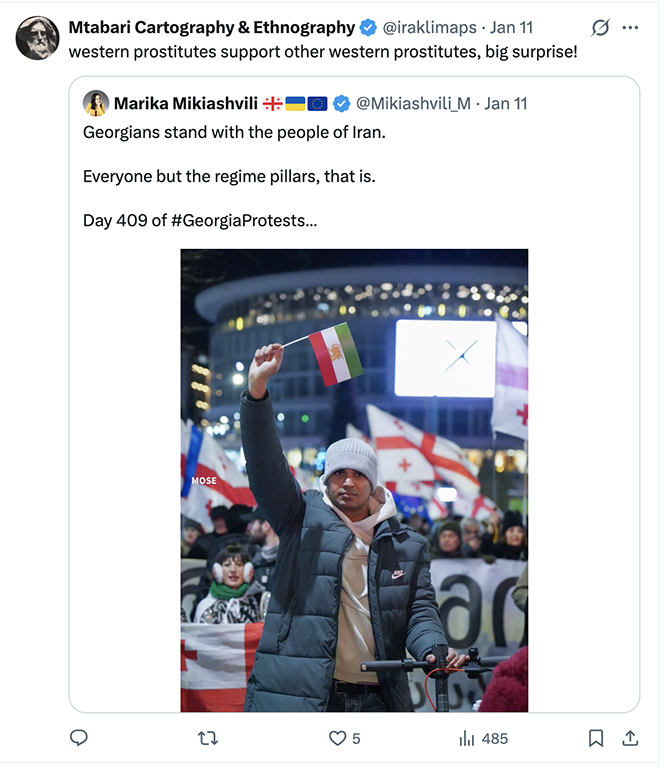Open Marika Mikiashvili's small avatar
Viewport: 668px width, 768px height.
click(x=96, y=103)
